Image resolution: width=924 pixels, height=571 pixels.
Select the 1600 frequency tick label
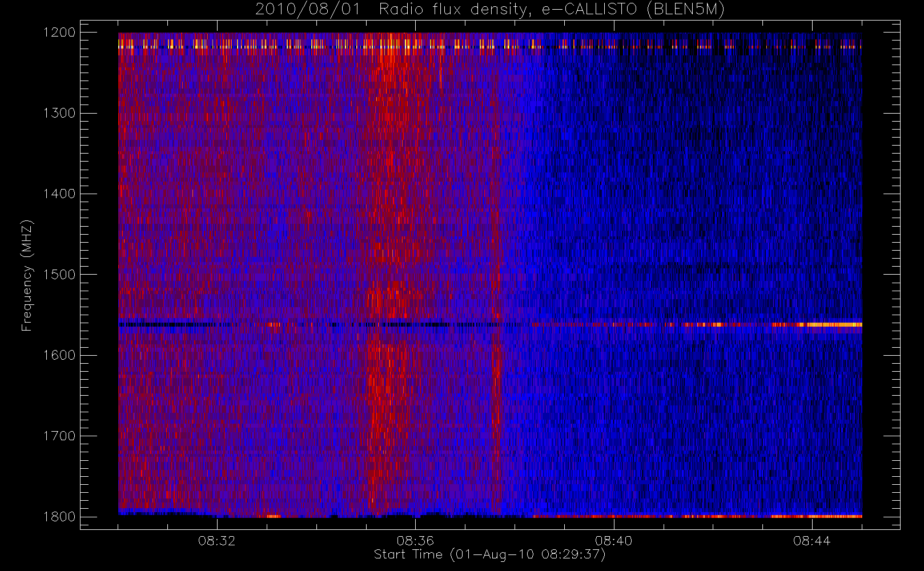(60, 355)
